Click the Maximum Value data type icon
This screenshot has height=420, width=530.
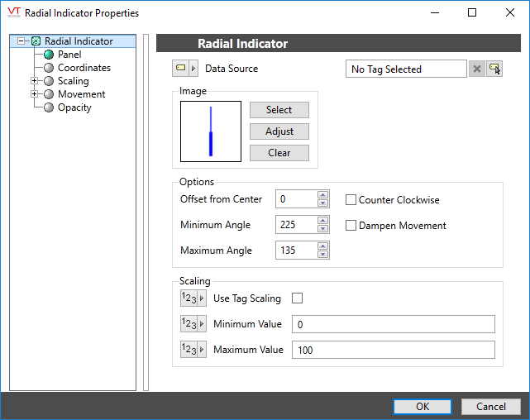tap(189, 350)
